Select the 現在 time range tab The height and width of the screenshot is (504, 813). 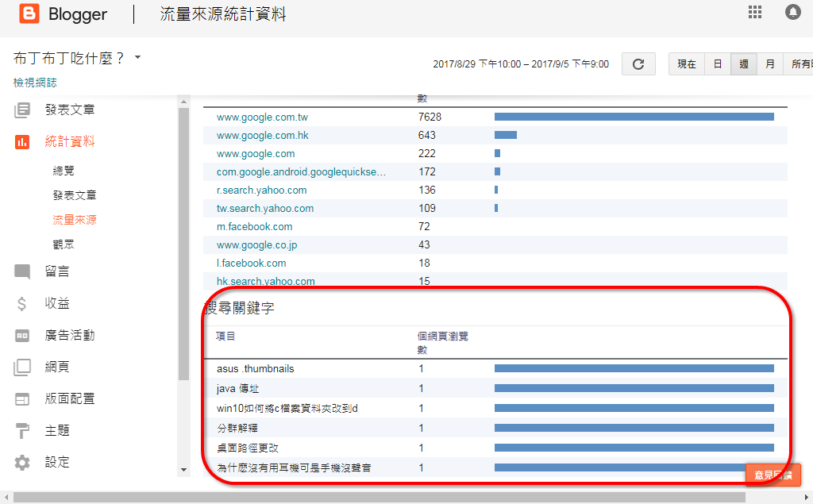pyautogui.click(x=687, y=63)
